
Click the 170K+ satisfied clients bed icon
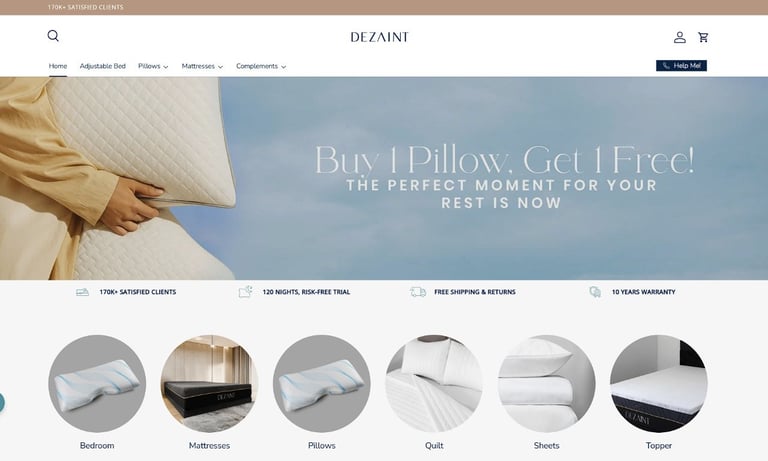pos(82,292)
